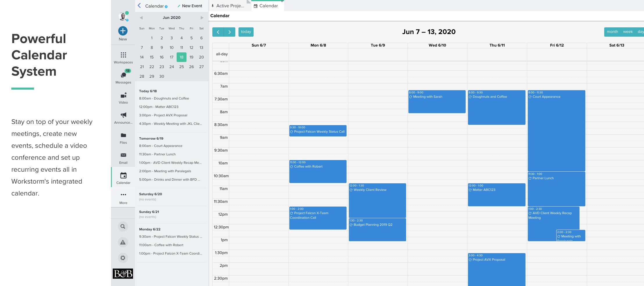644x286 pixels.
Task: Open Project Falcon Weekly Status Call event
Action: pos(318,131)
